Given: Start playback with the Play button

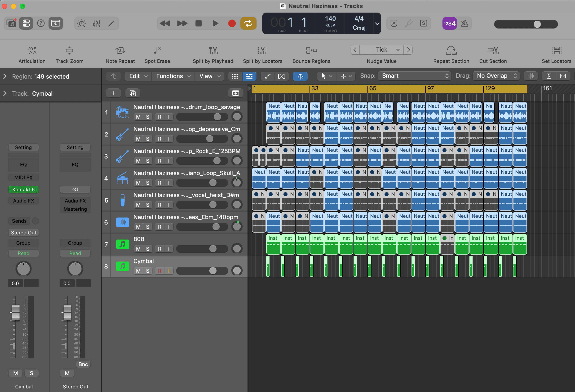Looking at the screenshot, I should click(215, 24).
